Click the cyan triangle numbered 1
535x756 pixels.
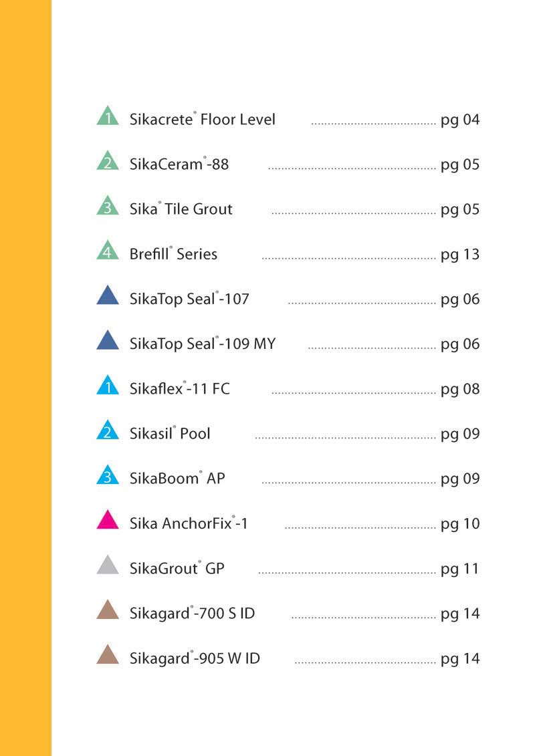(x=108, y=385)
